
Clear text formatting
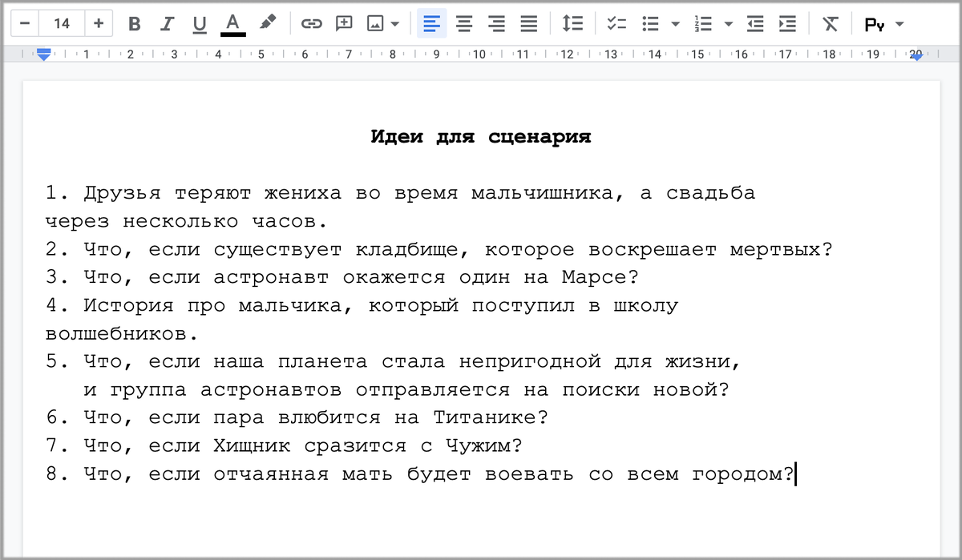(830, 24)
